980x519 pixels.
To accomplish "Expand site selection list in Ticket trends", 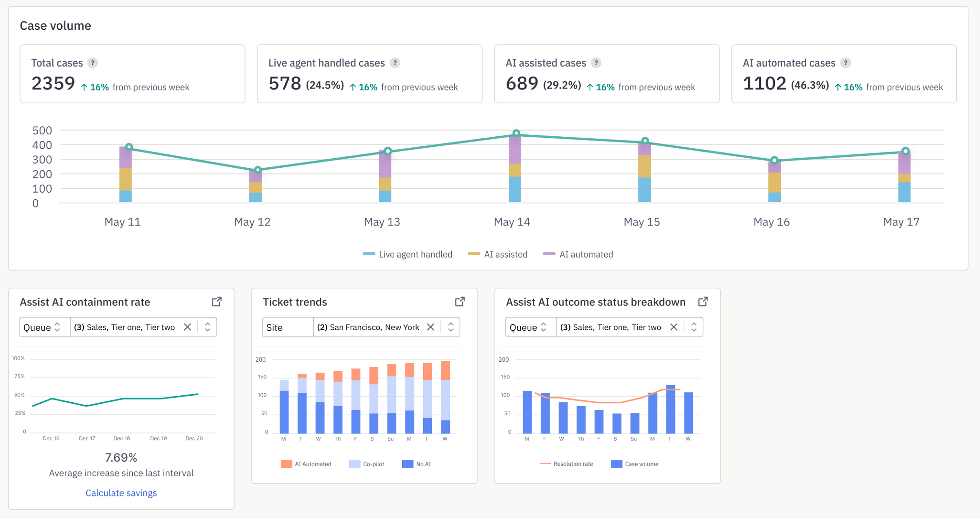I will click(451, 327).
